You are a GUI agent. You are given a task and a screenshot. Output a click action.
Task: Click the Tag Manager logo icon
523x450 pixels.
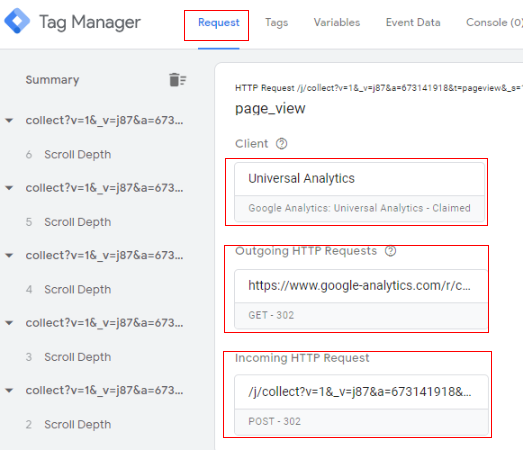click(x=17, y=21)
